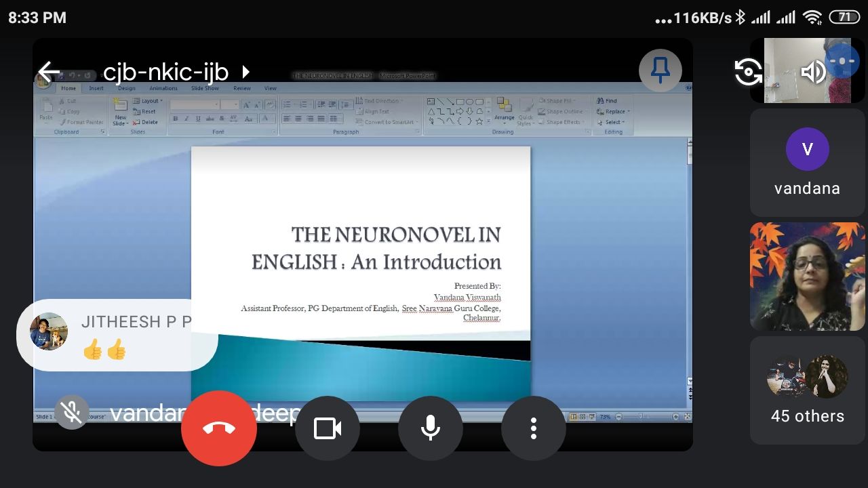Open the Shape Fill dropdown

click(x=560, y=101)
